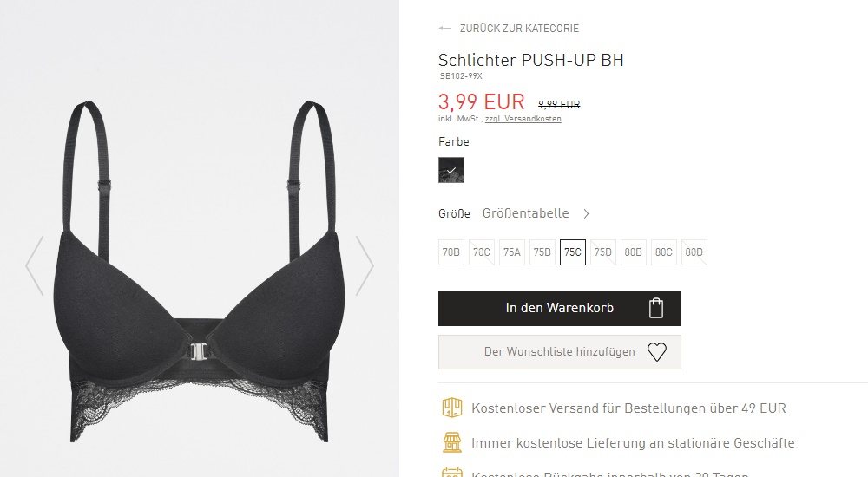
Task: Show the previous product image with left arrow
Action: click(35, 265)
